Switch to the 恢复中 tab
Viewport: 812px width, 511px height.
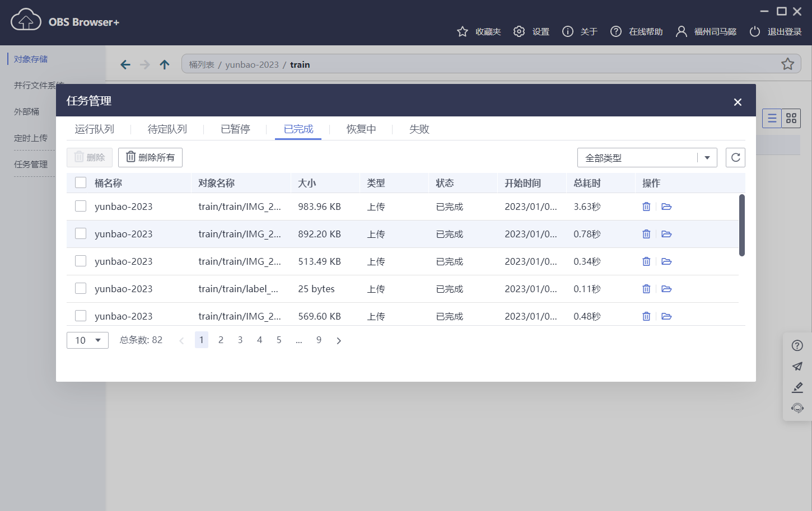coord(361,129)
